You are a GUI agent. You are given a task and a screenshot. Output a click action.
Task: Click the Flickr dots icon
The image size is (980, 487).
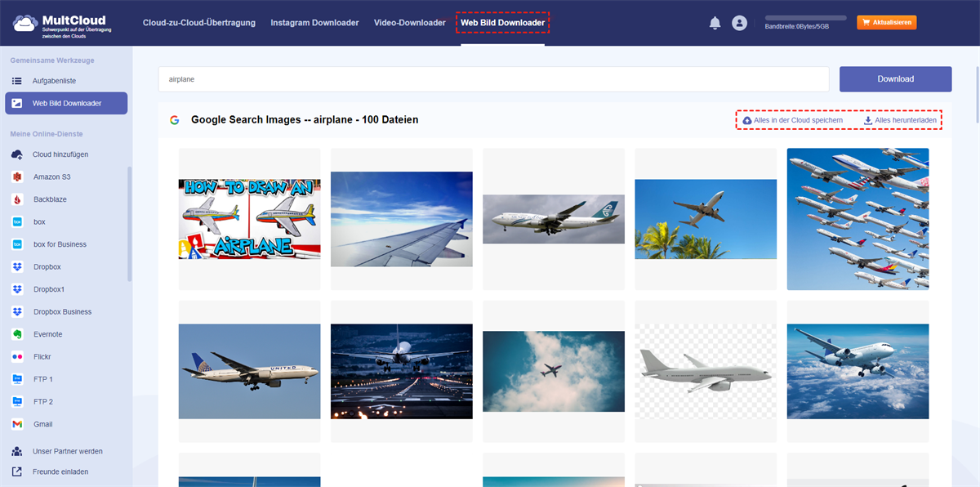click(x=17, y=356)
